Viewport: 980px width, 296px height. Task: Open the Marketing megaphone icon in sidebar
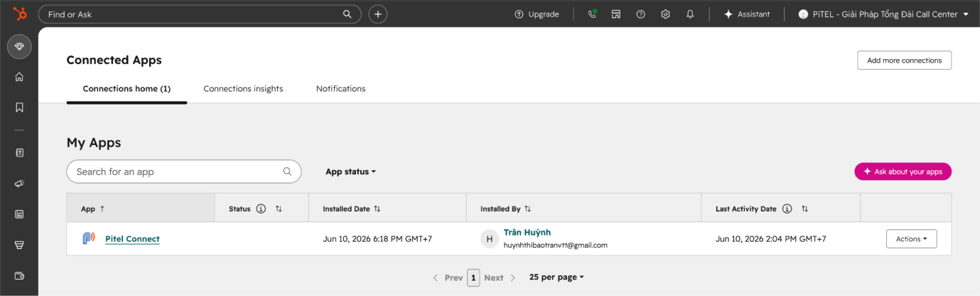point(19,184)
